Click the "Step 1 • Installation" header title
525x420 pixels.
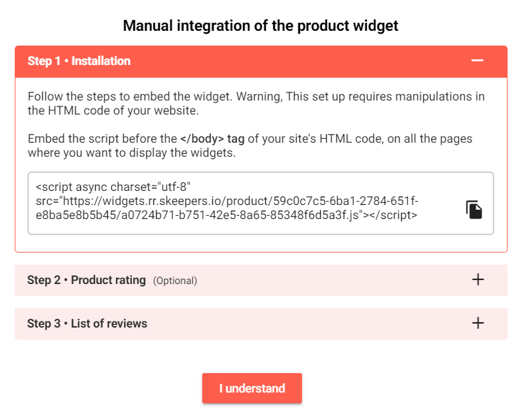coord(79,61)
